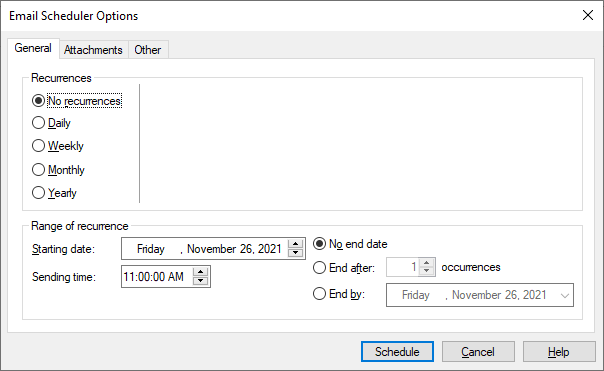
Task: Decrease occurrences count with down arrow
Action: tap(426, 271)
